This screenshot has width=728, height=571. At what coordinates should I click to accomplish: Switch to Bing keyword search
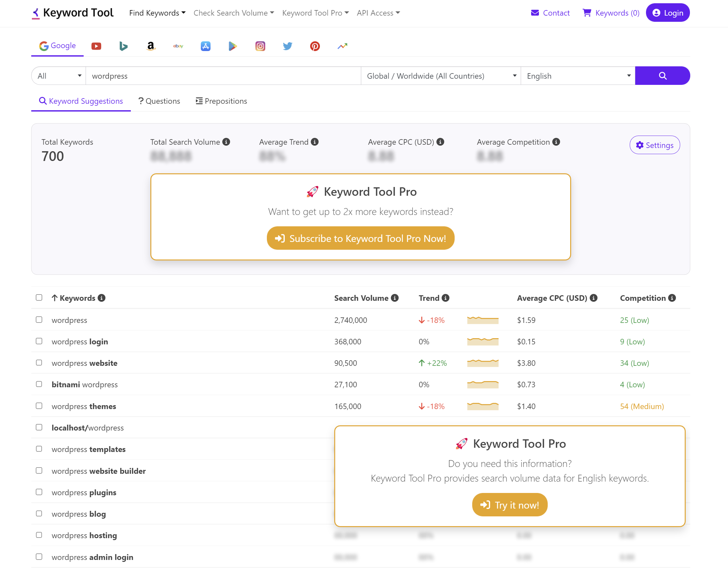(x=123, y=46)
